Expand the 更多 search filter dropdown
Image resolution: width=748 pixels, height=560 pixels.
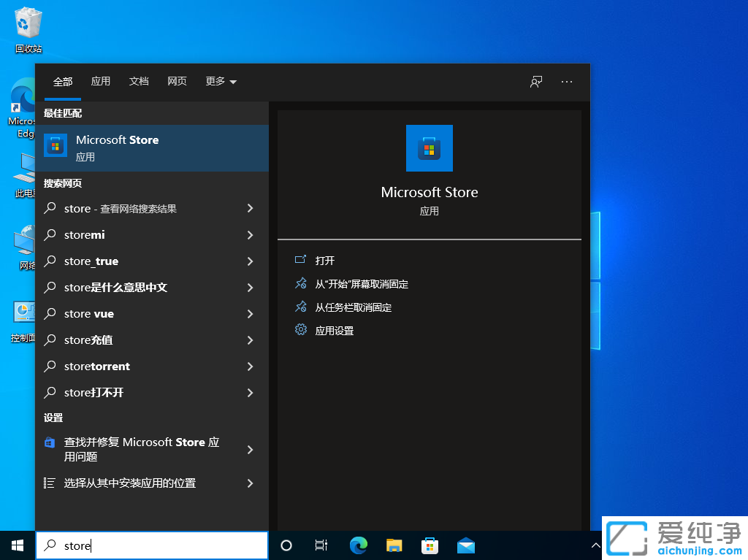click(221, 82)
